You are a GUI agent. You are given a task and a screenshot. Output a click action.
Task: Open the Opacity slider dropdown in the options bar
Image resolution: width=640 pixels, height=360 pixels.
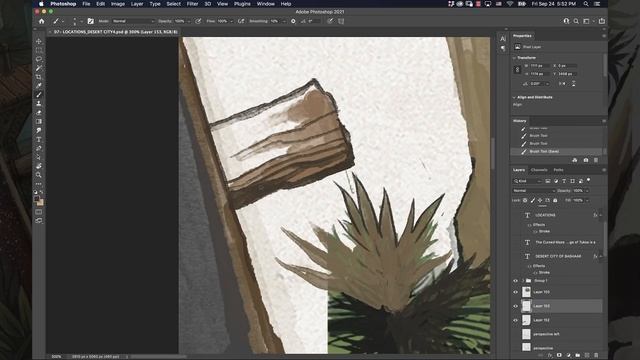click(188, 21)
